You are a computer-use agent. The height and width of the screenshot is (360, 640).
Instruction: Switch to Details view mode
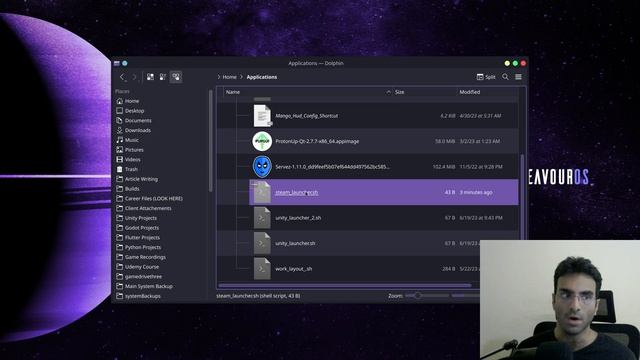pos(176,77)
